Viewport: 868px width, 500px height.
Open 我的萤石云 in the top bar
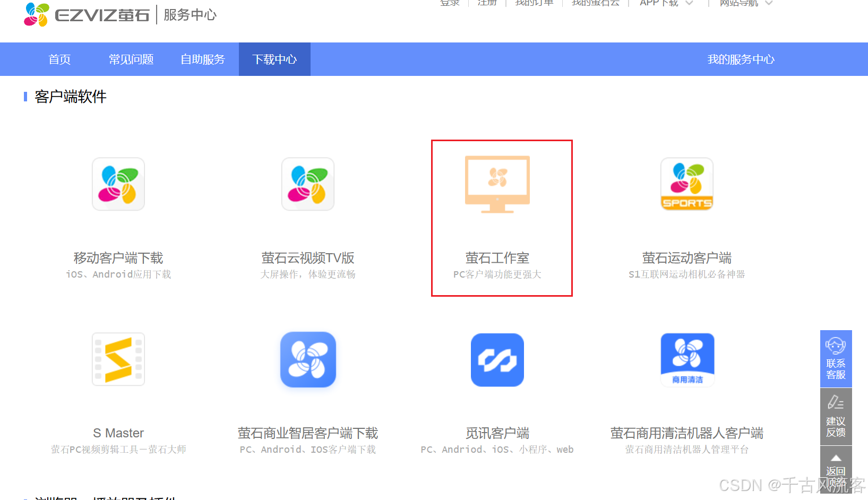[x=595, y=3]
